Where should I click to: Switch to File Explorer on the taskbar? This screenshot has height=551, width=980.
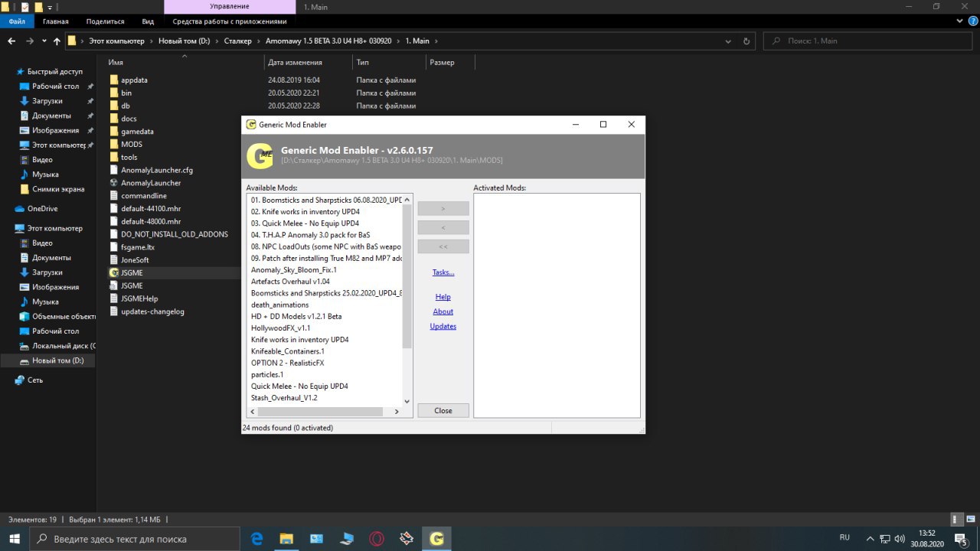pos(286,539)
